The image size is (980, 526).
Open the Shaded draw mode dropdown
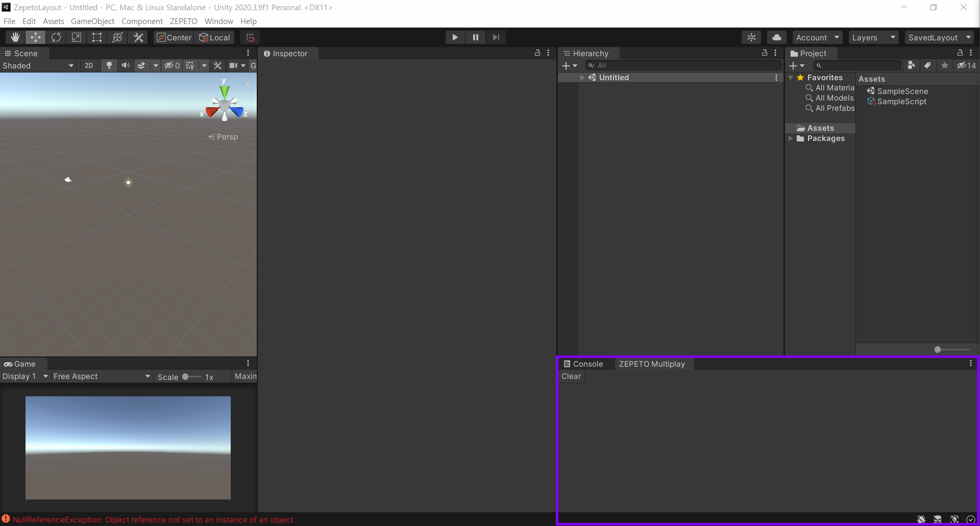pyautogui.click(x=38, y=65)
